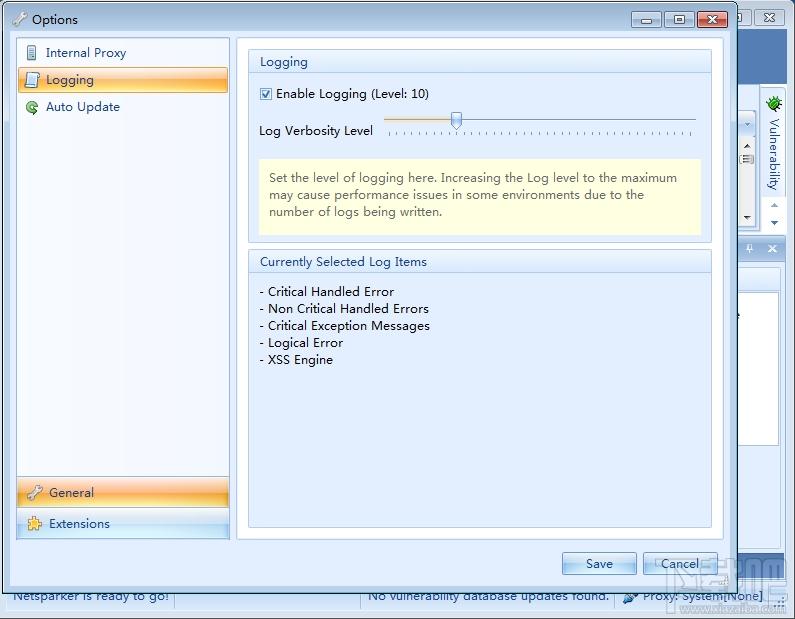Click the background panel scrollbar down arrow
Image resolution: width=795 pixels, height=619 pixels.
click(x=747, y=217)
